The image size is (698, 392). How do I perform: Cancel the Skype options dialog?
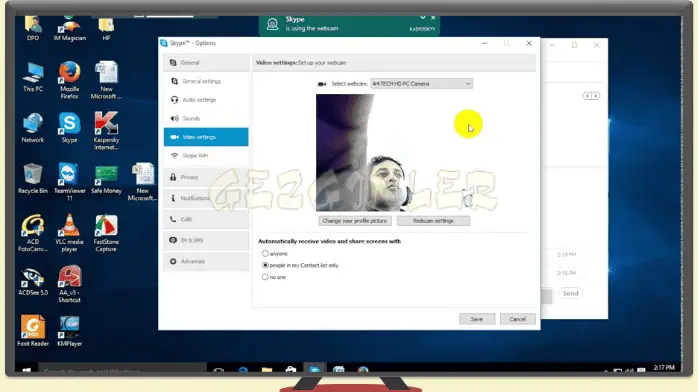517,319
